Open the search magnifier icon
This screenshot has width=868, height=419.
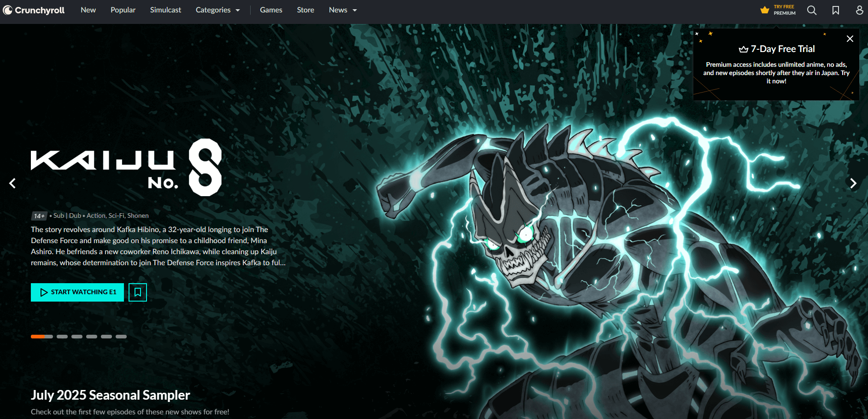coord(812,10)
